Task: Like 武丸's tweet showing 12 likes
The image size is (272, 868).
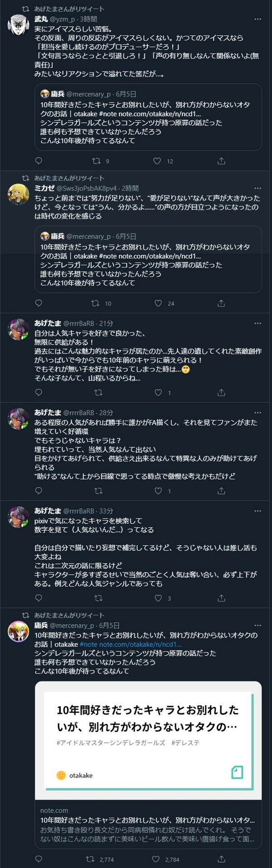Action: (x=156, y=161)
